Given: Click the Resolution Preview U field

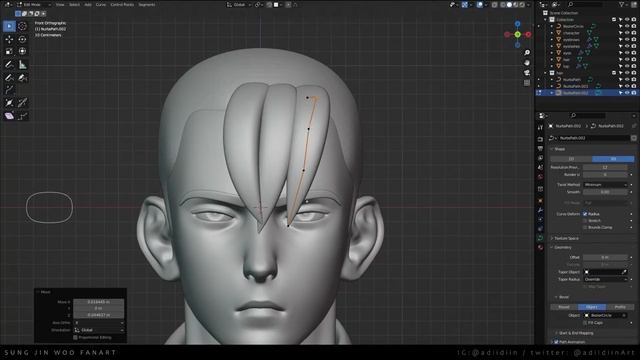Looking at the screenshot, I should pyautogui.click(x=605, y=167).
